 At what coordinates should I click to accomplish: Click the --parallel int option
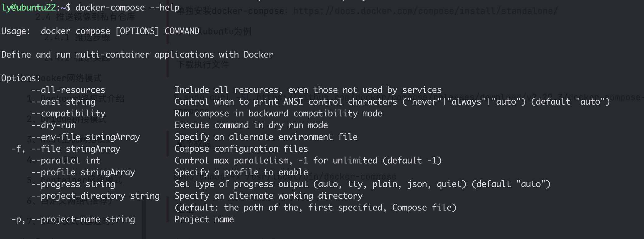[66, 160]
